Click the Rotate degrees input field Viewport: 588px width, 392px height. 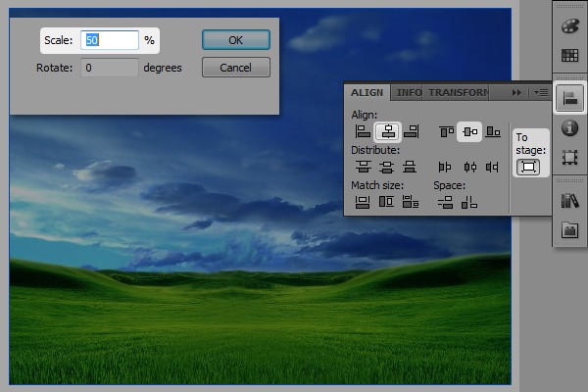(x=110, y=68)
